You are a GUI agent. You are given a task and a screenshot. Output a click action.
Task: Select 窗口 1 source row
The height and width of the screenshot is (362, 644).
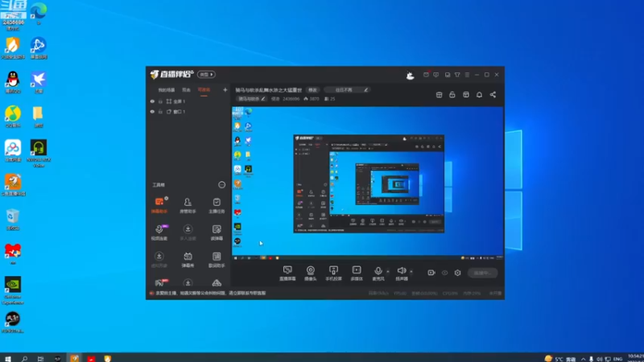(x=189, y=112)
